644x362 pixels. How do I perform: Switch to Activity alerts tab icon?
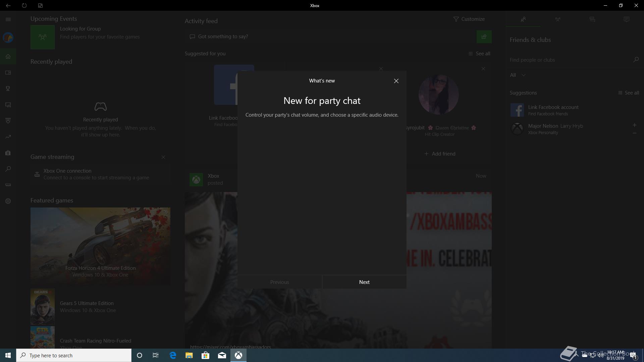click(x=626, y=19)
